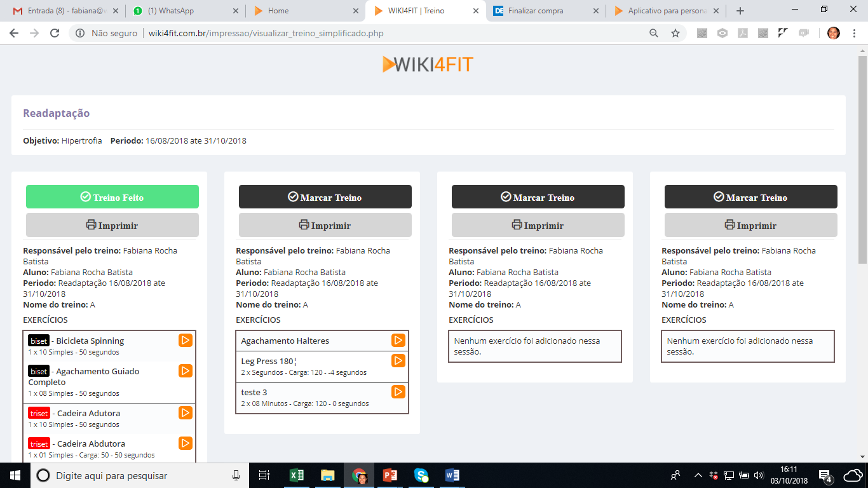Screen dimensions: 868x488
Task: Switch to the Home tab
Action: [305, 11]
